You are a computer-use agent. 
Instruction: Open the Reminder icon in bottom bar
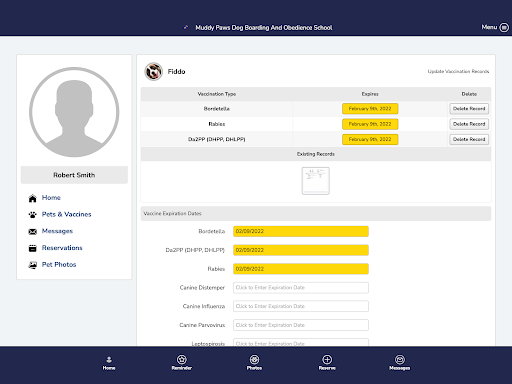[x=182, y=360]
